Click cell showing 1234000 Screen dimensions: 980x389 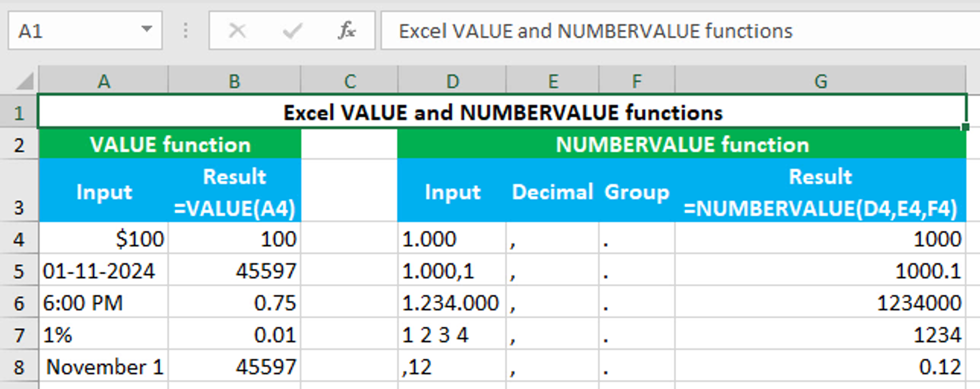(x=820, y=303)
